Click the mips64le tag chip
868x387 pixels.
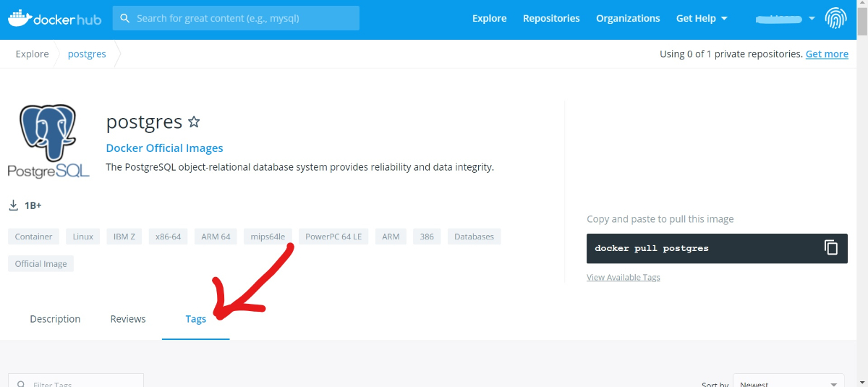268,237
